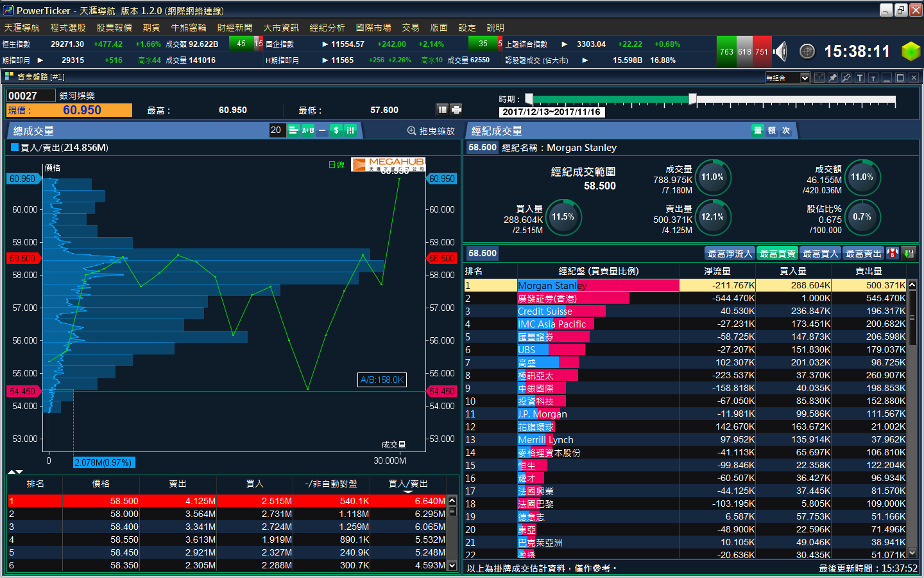The width and height of the screenshot is (924, 578).
Task: Expand the triangle arrows below the chart
Action: click(x=15, y=472)
